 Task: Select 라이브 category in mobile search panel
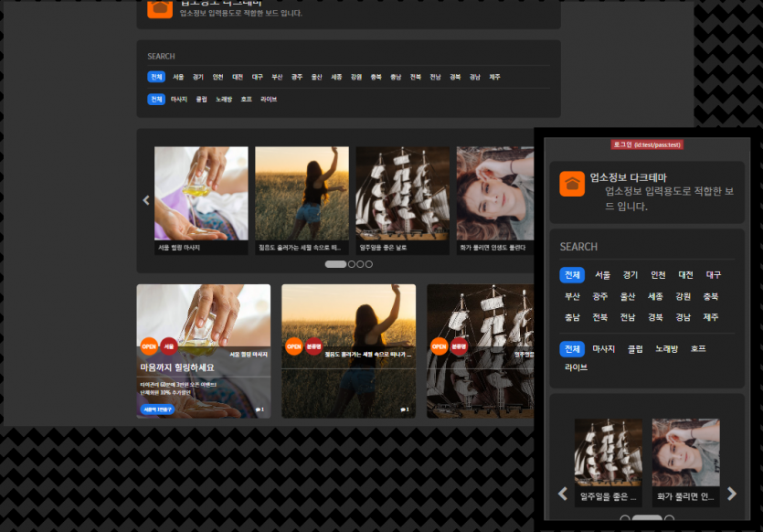576,367
